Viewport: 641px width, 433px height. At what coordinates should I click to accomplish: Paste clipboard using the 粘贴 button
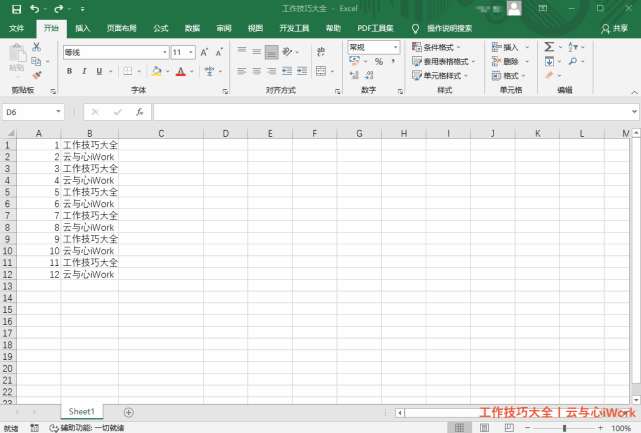tap(17, 59)
